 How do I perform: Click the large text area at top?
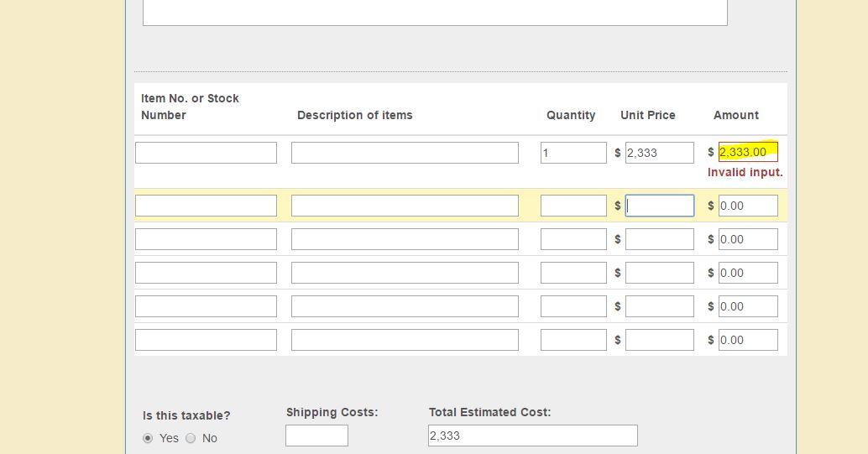(x=435, y=13)
